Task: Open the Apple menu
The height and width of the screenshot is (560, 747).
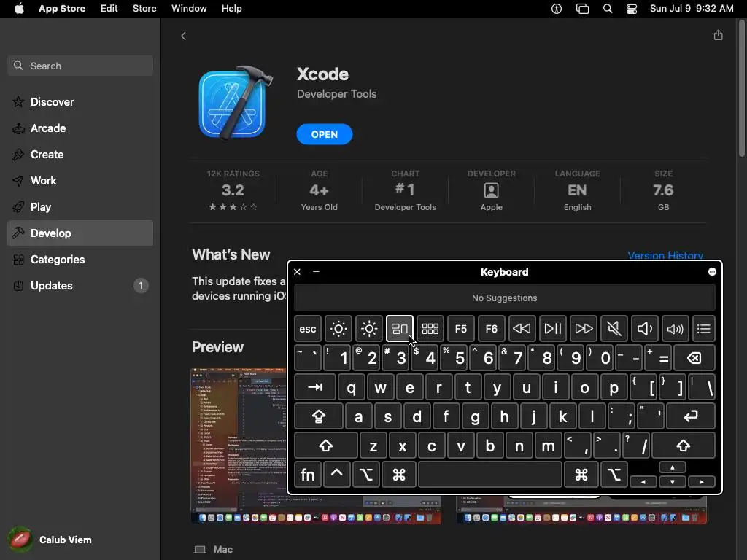Action: tap(19, 9)
